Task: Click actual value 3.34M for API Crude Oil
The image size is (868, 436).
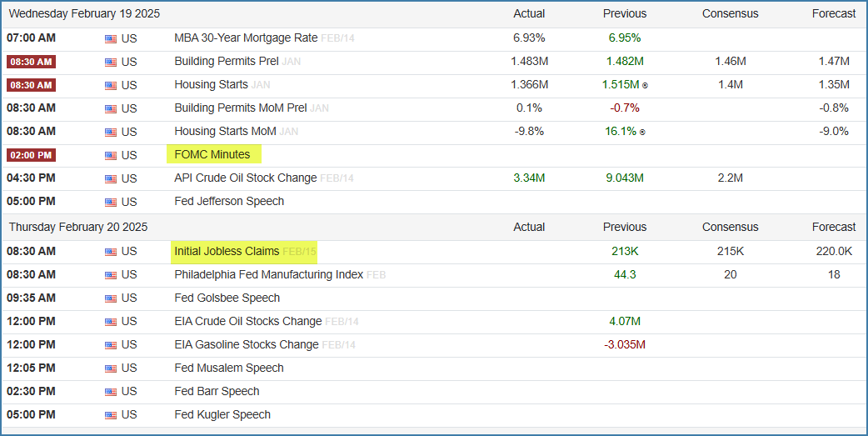Action: [x=529, y=178]
